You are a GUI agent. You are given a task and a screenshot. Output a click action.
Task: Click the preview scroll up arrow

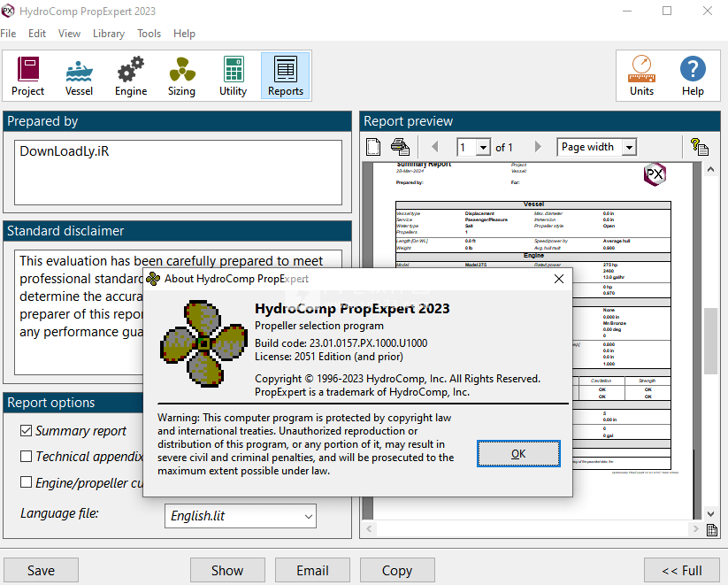[710, 170]
